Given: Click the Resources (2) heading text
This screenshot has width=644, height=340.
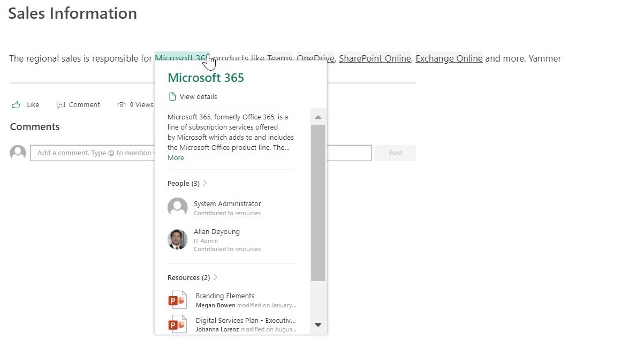Looking at the screenshot, I should coord(188,277).
